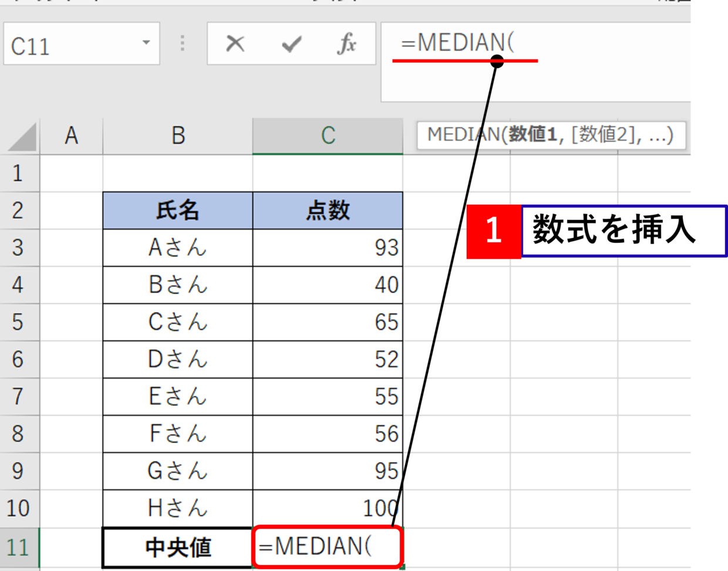This screenshot has width=728, height=571.
Task: Click 数値1 argument in function tooltip
Action: pos(532,134)
